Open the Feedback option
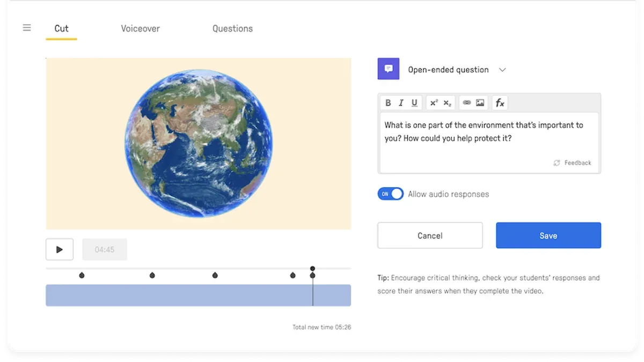Viewport: 644px width, 362px height. [572, 162]
